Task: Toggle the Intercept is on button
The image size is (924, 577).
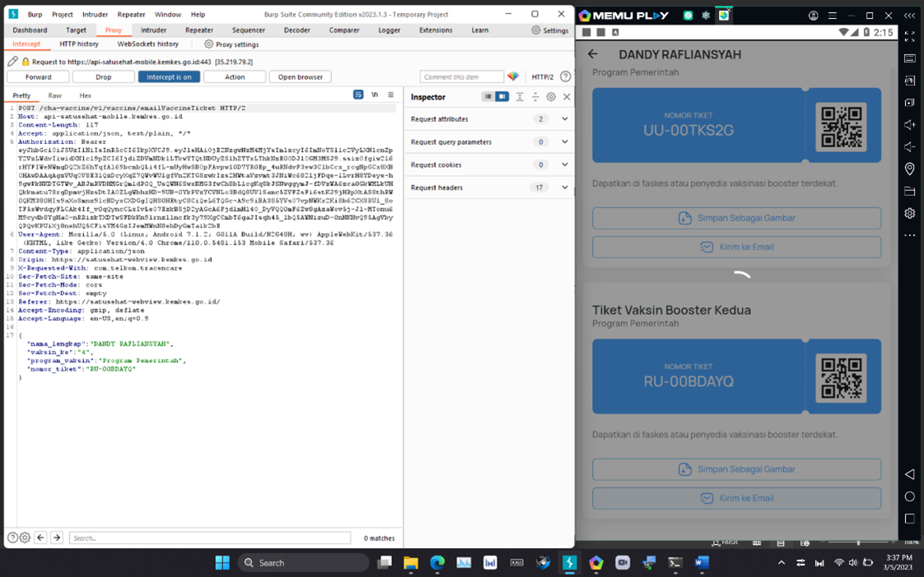Action: coord(169,77)
